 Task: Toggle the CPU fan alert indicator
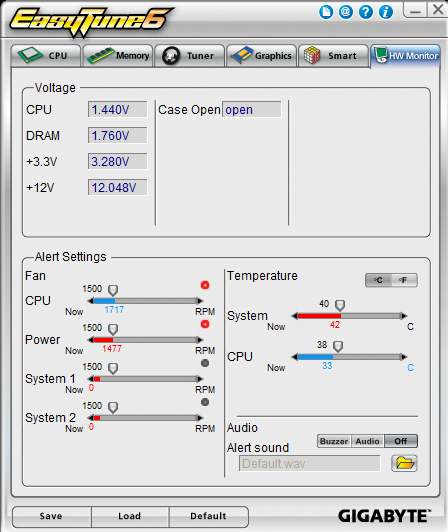[x=205, y=285]
